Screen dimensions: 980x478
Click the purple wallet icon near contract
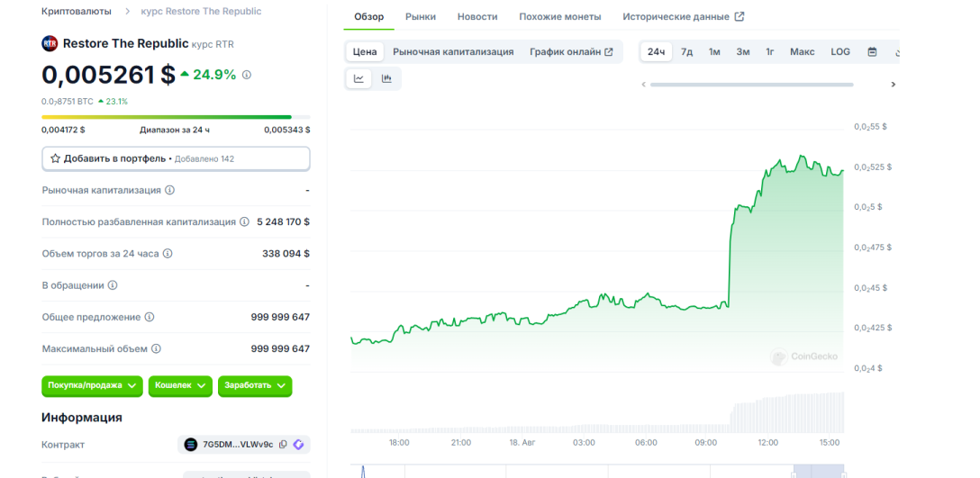click(x=299, y=445)
